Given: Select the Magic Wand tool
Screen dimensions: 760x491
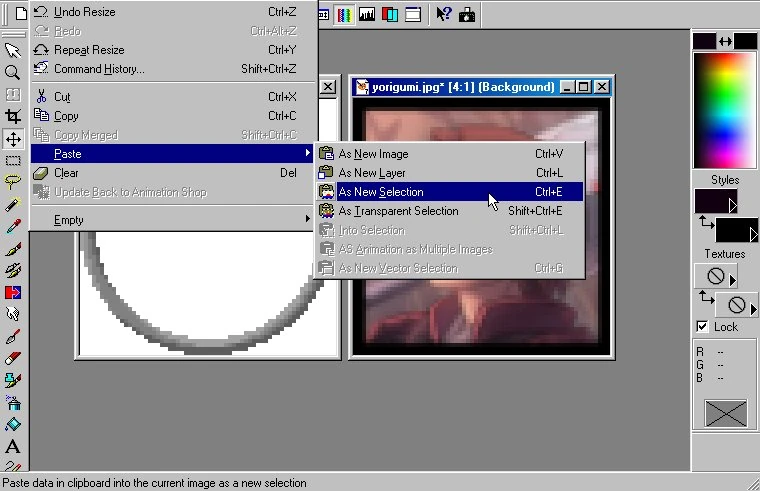Looking at the screenshot, I should [13, 205].
